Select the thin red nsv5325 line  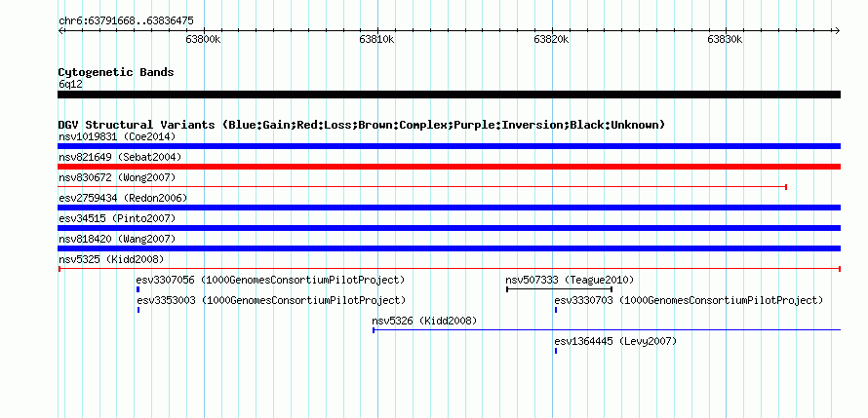tap(449, 269)
